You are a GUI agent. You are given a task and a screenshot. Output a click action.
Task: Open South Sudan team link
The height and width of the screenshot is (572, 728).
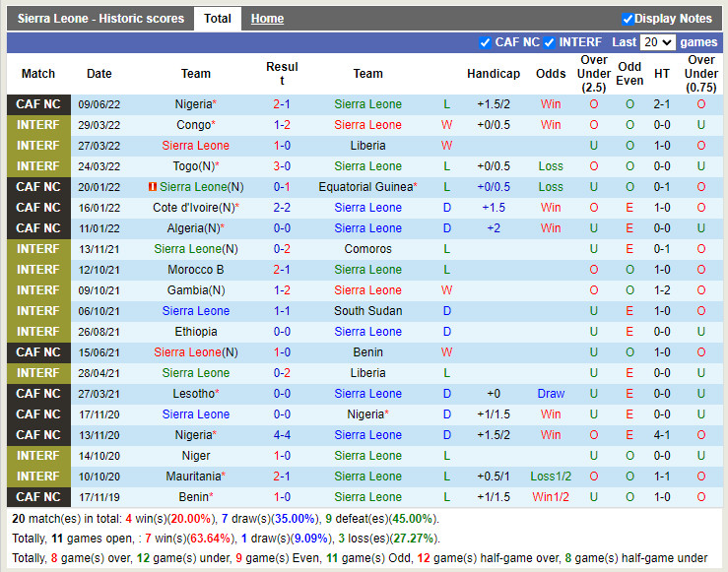tap(367, 311)
